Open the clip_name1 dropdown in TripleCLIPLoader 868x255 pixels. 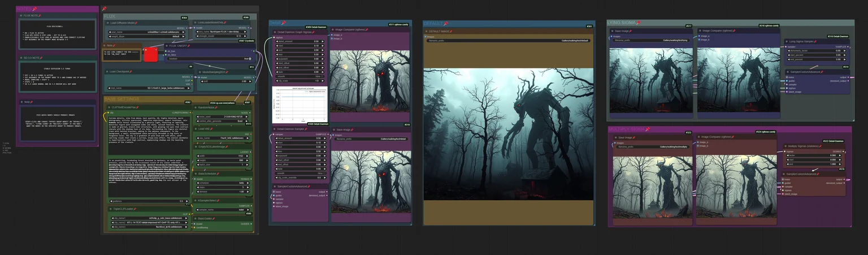pos(149,218)
